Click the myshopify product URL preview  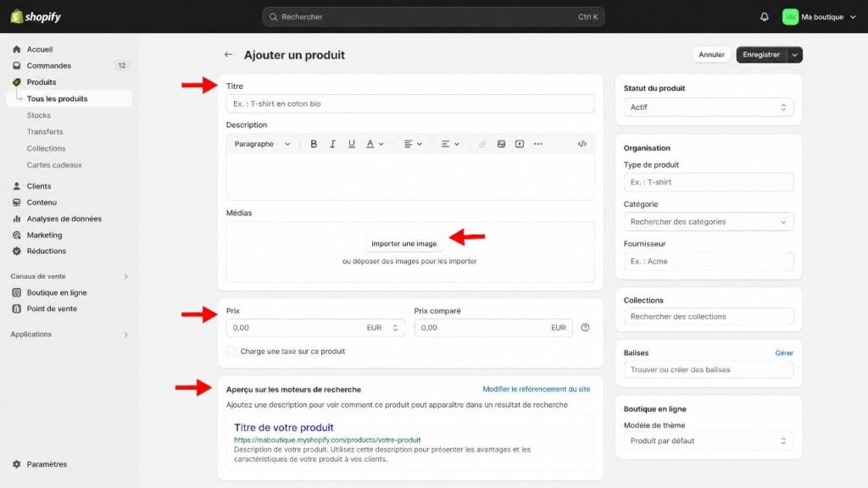[327, 440]
